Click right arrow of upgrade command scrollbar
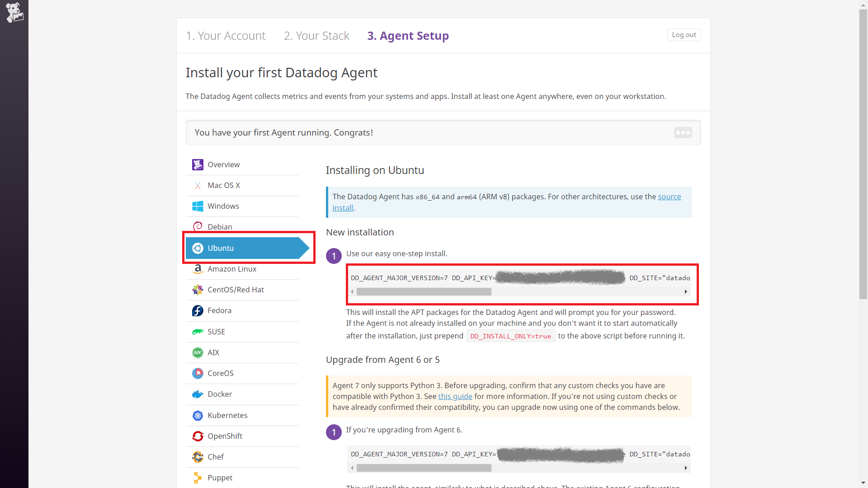 (x=686, y=468)
